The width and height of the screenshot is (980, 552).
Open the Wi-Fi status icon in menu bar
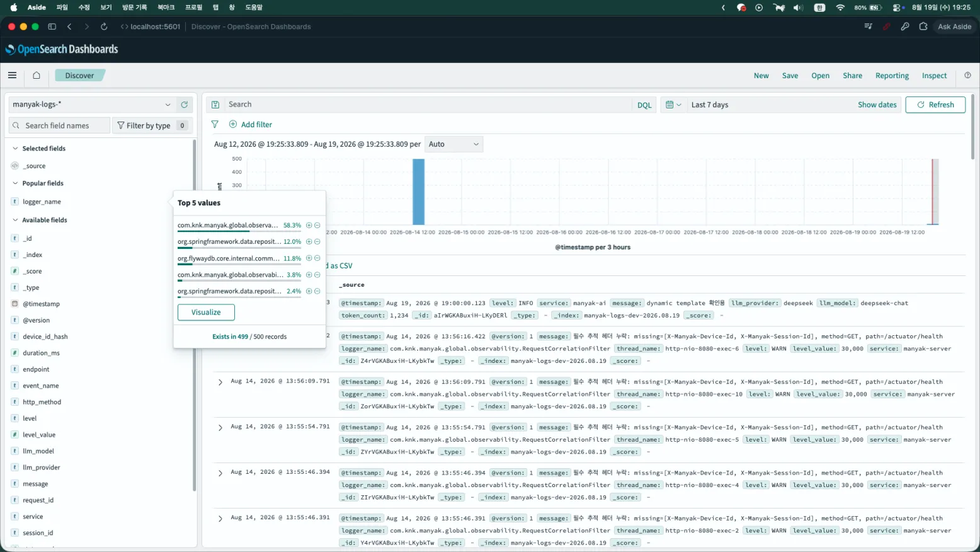click(x=840, y=8)
